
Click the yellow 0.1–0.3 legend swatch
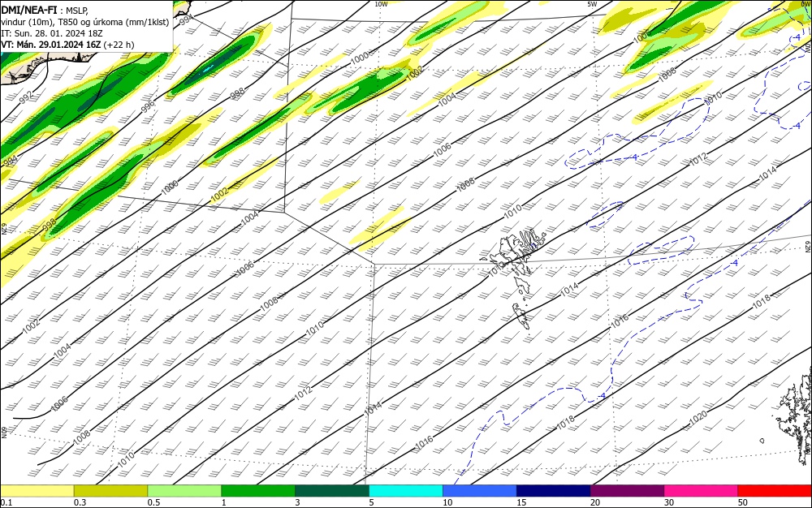pyautogui.click(x=37, y=491)
